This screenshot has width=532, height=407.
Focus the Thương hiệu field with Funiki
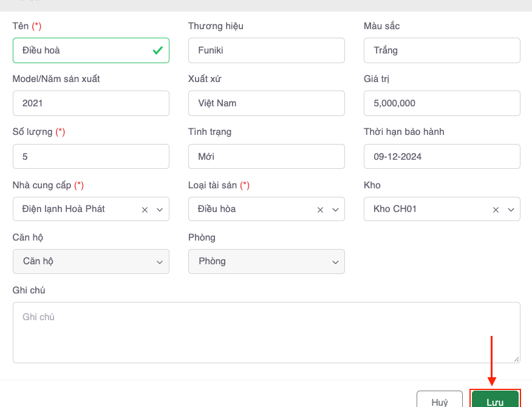(x=266, y=50)
